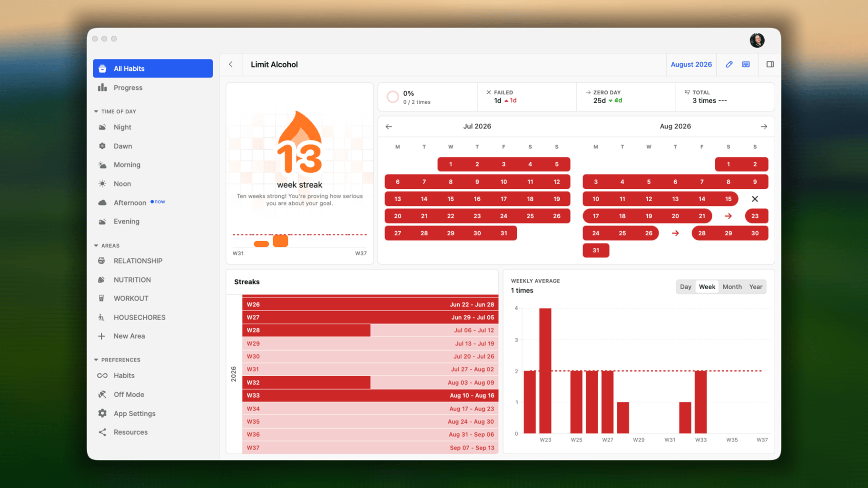This screenshot has height=488, width=868.
Task: Open the RELATIONSHIP area
Action: click(153, 261)
